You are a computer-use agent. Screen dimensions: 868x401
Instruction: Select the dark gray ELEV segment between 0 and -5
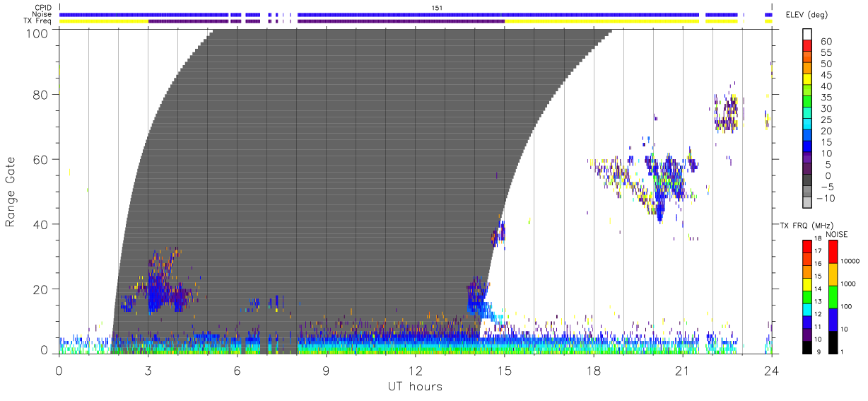point(807,181)
